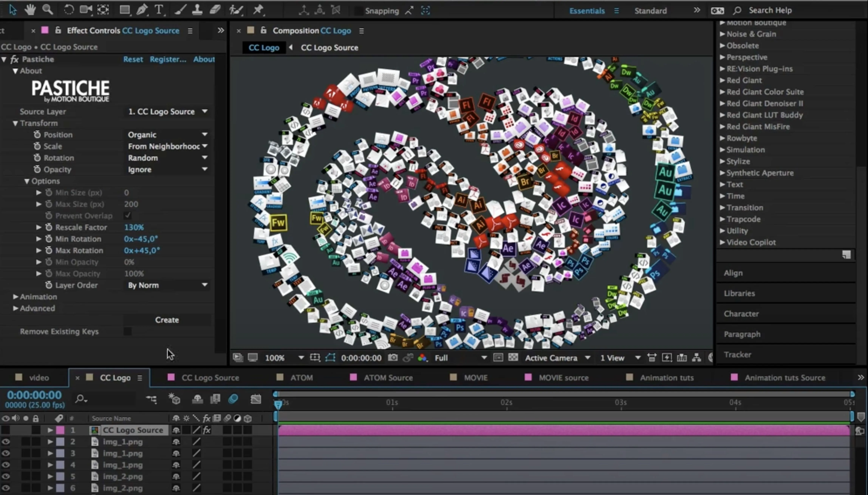Expand Red Giant effects category

pos(723,80)
